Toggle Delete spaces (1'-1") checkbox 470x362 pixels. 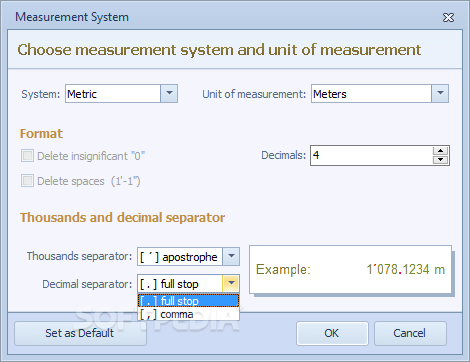pyautogui.click(x=27, y=181)
